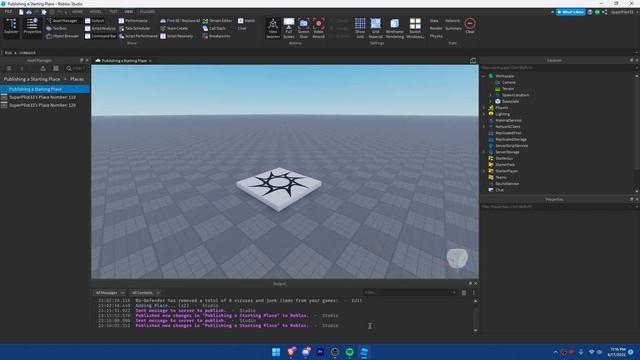Select SuperPilot33's Place Number: 120
The height and width of the screenshot is (360, 640).
coord(42,105)
